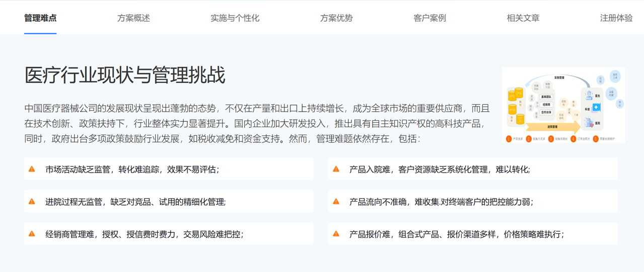644x272 pixels.
Task: Jump to the 相关文章 tab
Action: click(523, 18)
